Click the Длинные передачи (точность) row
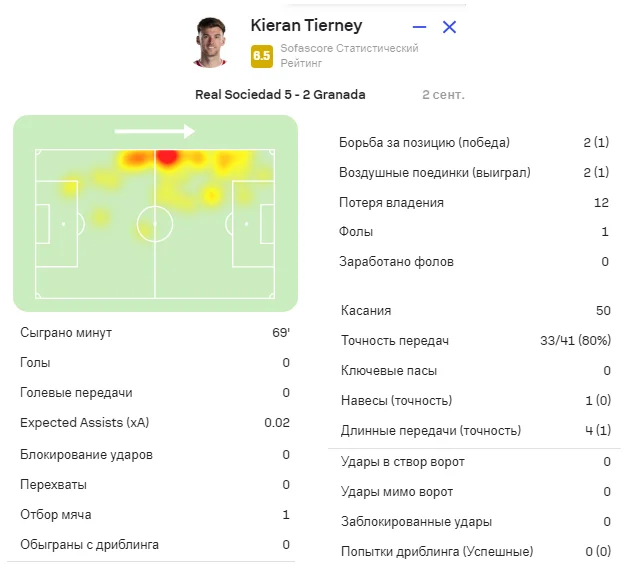This screenshot has height=570, width=624. click(474, 431)
